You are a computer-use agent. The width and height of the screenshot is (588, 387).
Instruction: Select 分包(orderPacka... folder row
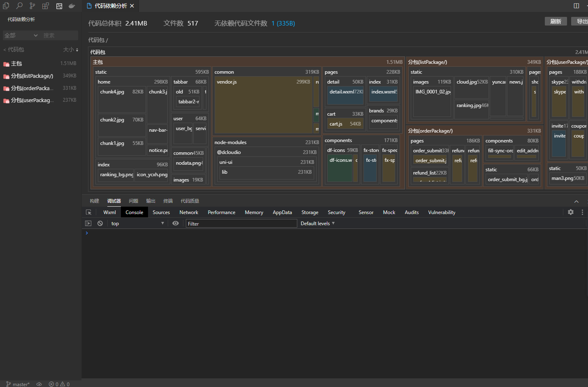pyautogui.click(x=40, y=88)
